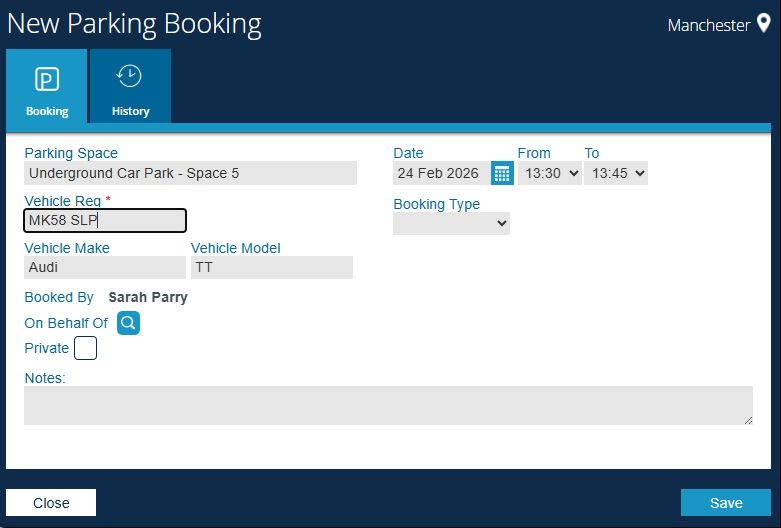Click the Date field showing 24 Feb 2026
The height and width of the screenshot is (528, 781).
(440, 173)
